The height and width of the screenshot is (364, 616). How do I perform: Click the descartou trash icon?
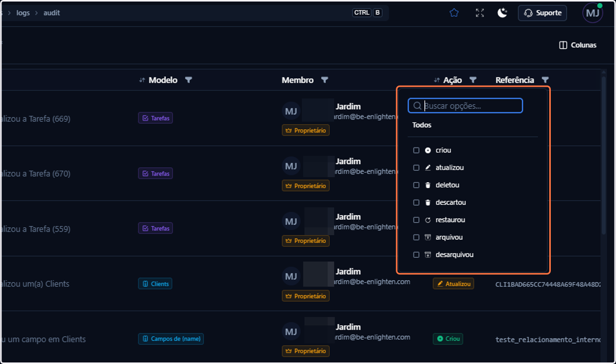(428, 203)
